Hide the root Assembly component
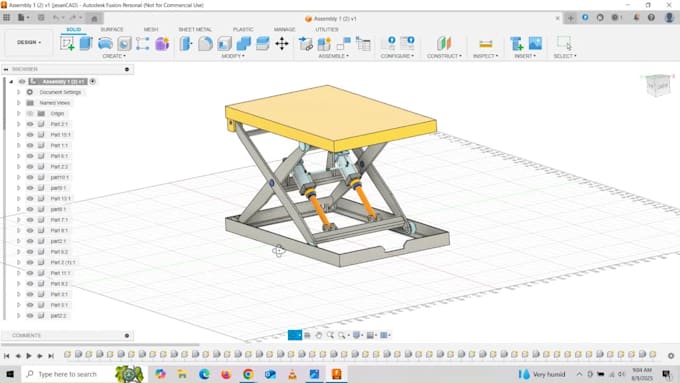Image resolution: width=680 pixels, height=383 pixels. [x=22, y=82]
